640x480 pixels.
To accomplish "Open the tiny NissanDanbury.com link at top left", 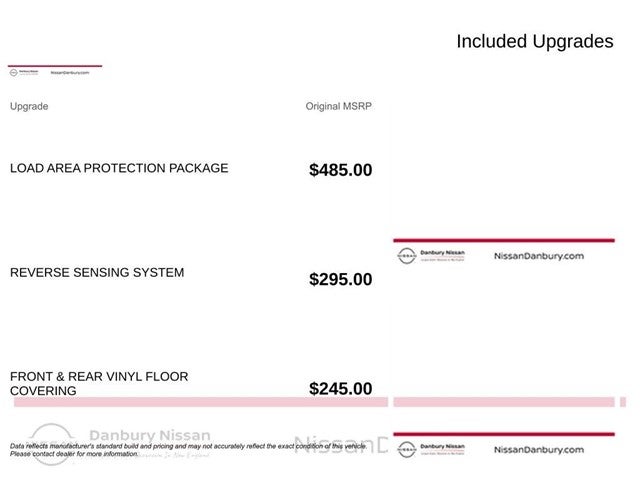I will 70,73.
